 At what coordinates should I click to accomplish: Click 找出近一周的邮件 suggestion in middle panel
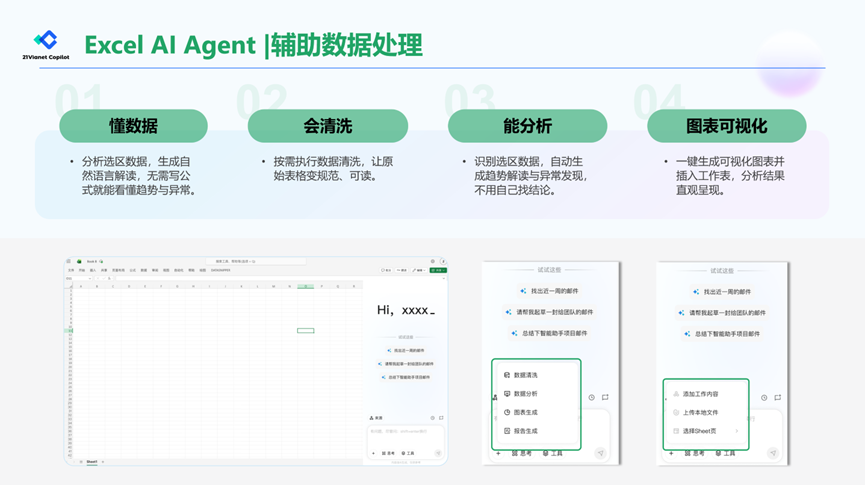coord(551,291)
